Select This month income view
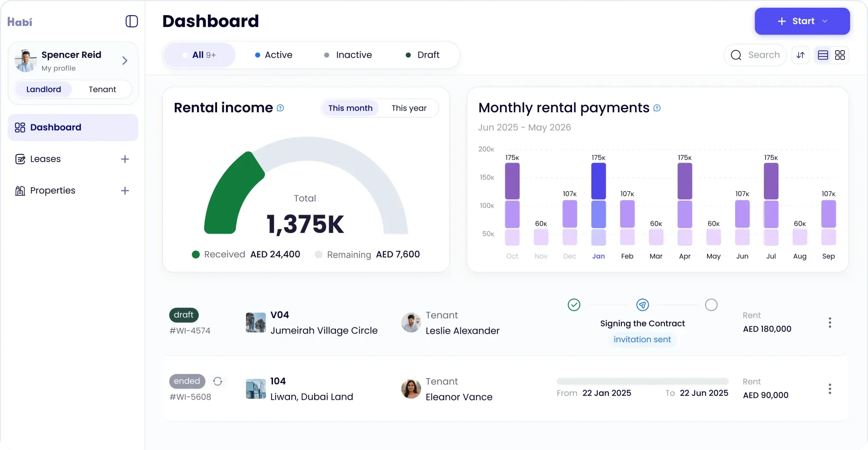868x450 pixels. click(x=350, y=108)
